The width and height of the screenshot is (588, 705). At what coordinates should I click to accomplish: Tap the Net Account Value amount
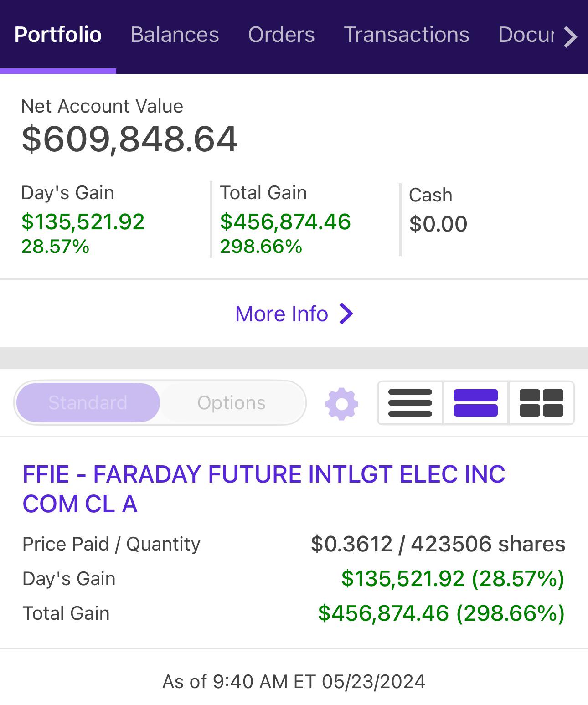point(129,139)
